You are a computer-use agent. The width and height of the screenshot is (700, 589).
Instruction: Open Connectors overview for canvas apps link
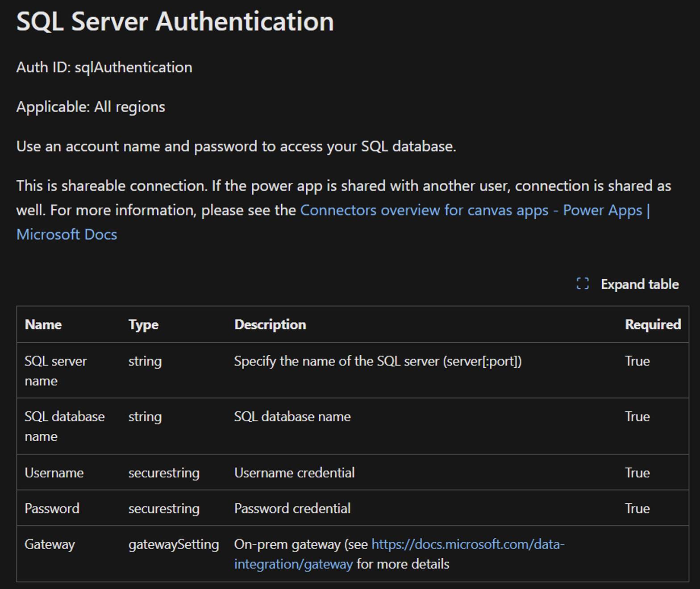(x=333, y=222)
